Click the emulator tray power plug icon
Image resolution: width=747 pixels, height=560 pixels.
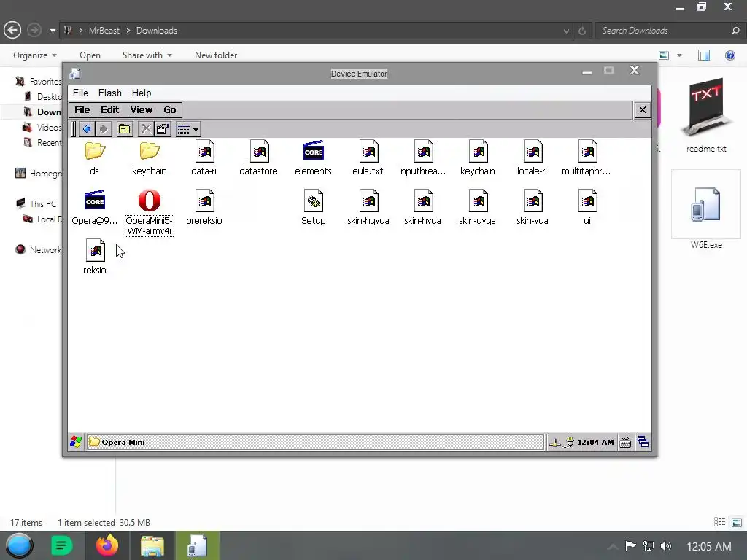tap(568, 443)
